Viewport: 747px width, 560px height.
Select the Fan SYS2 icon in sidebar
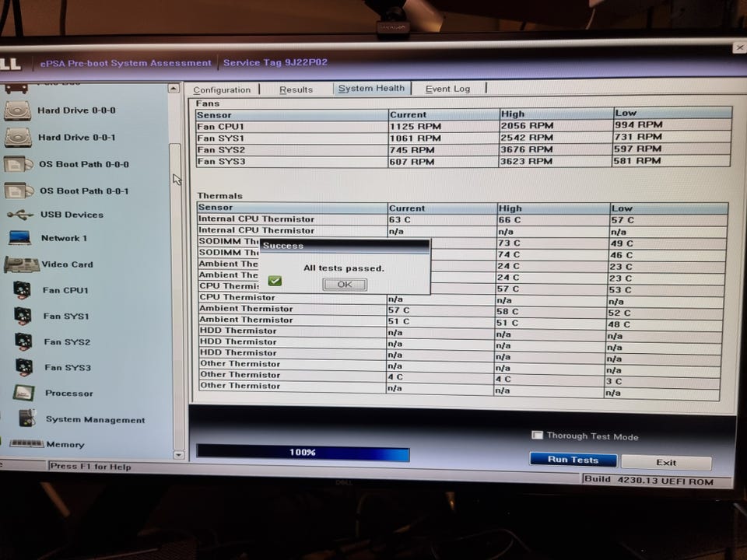tap(24, 341)
